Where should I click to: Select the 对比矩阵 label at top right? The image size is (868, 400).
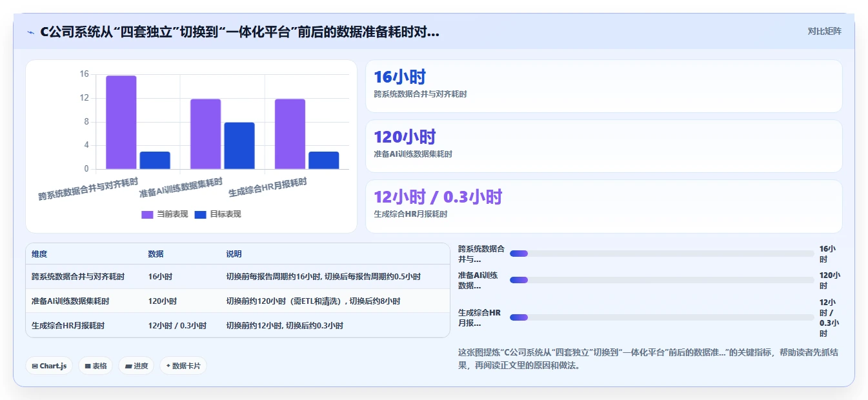click(x=824, y=31)
